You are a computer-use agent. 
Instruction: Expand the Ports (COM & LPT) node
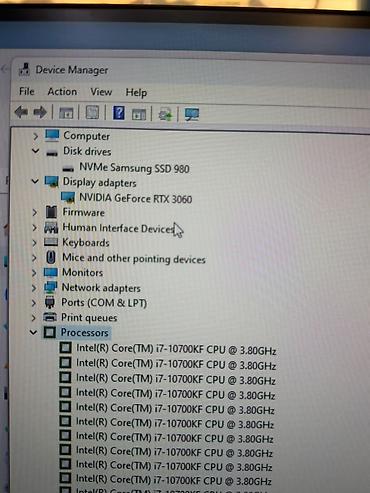[x=34, y=302]
